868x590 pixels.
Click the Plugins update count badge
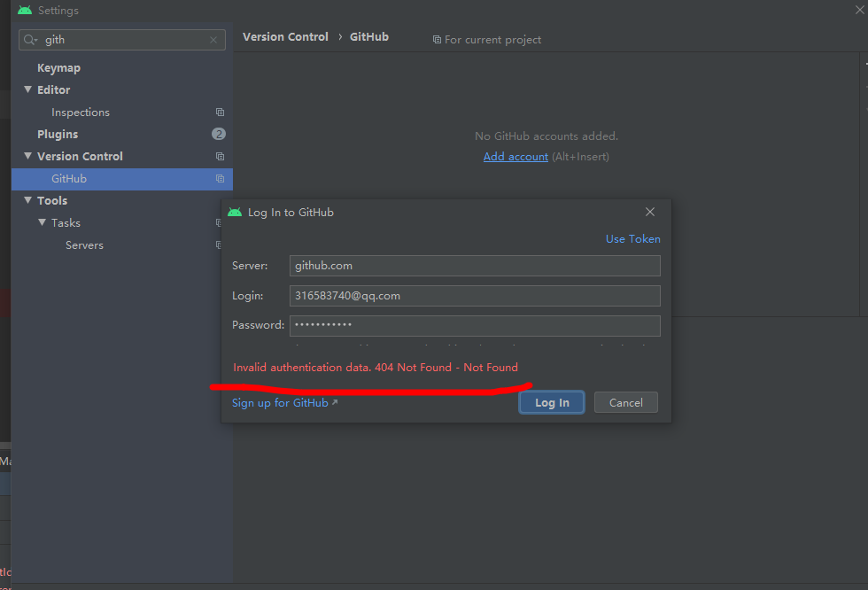pyautogui.click(x=219, y=134)
